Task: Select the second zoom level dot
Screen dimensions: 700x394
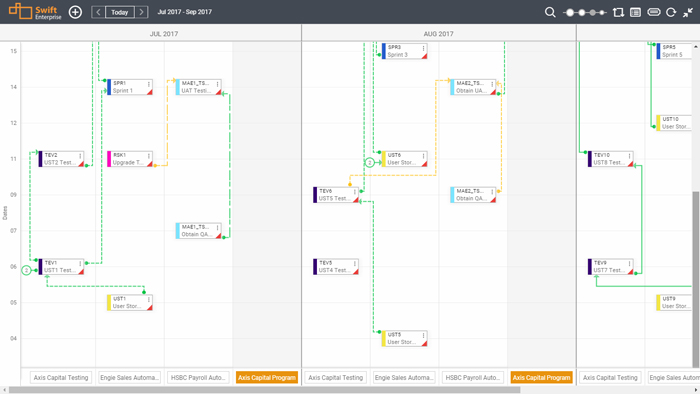Action: [582, 12]
